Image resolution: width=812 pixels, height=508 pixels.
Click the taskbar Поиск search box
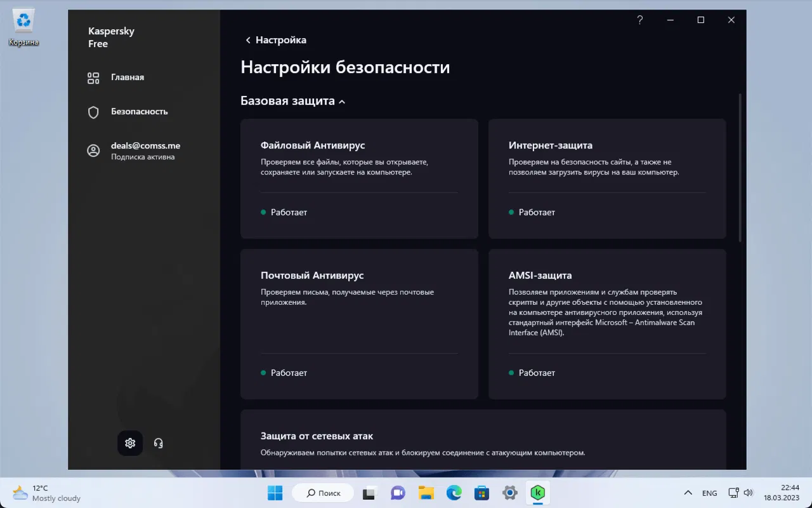pyautogui.click(x=323, y=493)
